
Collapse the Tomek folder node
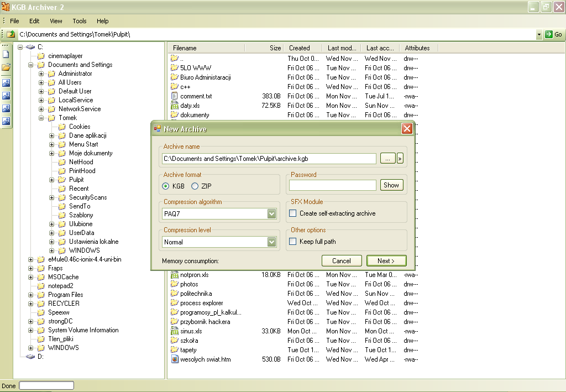click(41, 118)
